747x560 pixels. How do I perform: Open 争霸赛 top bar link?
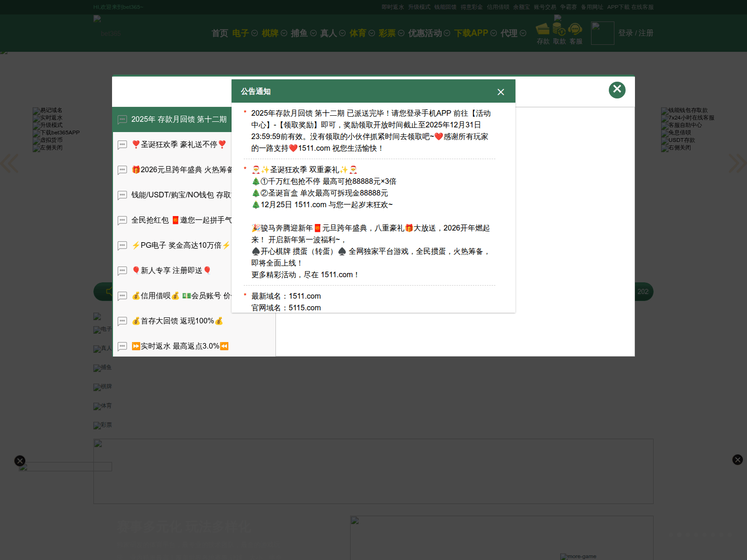[x=569, y=7]
